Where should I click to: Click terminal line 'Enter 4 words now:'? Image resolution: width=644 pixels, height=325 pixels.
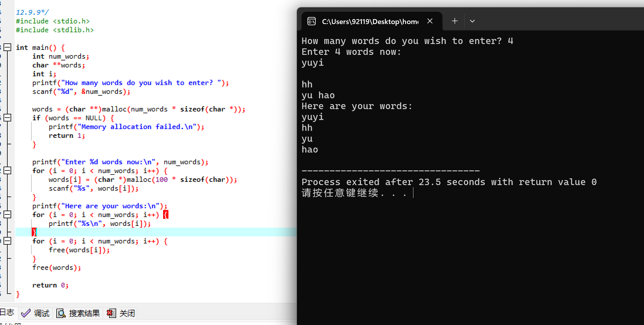pos(351,52)
